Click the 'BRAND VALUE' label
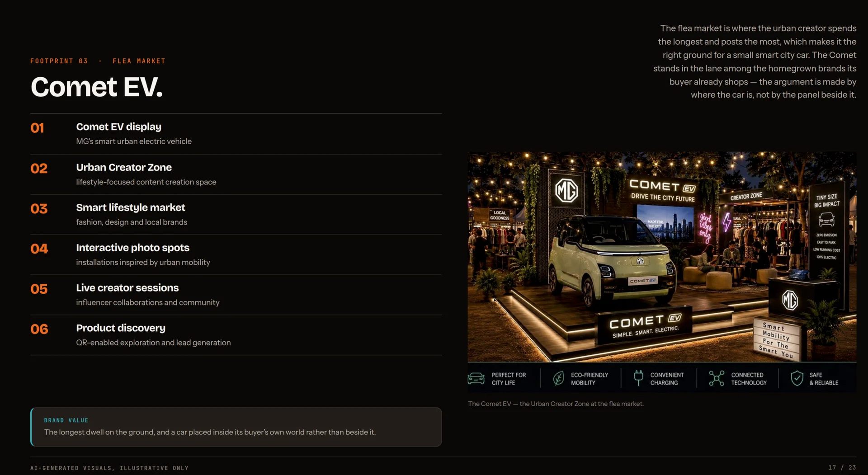Viewport: 868px width, 475px height. click(x=66, y=420)
